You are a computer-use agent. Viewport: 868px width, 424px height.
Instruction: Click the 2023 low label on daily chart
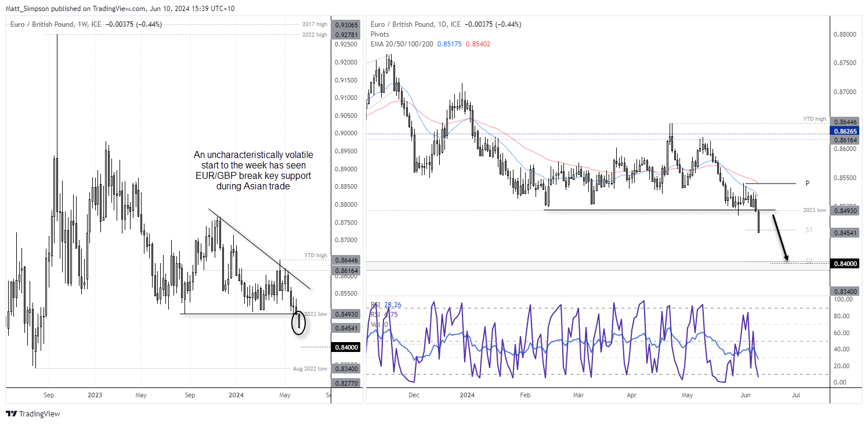coord(814,210)
